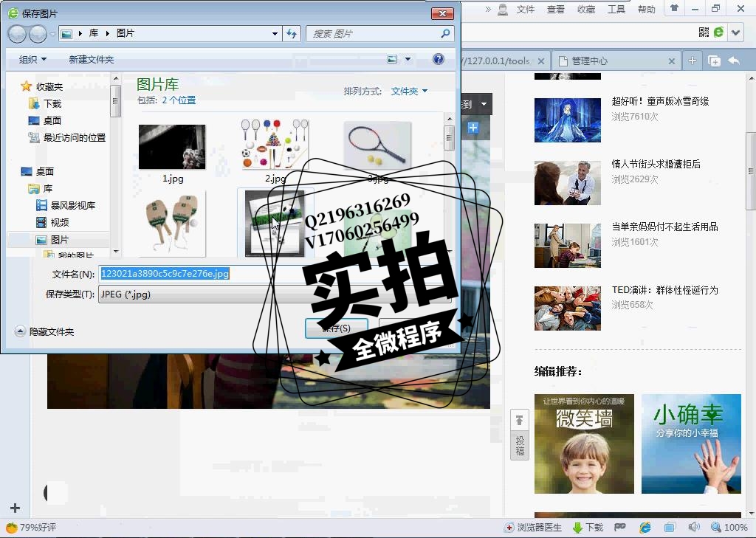756x538 pixels.
Task: Open browser 文件 menu
Action: tap(525, 9)
